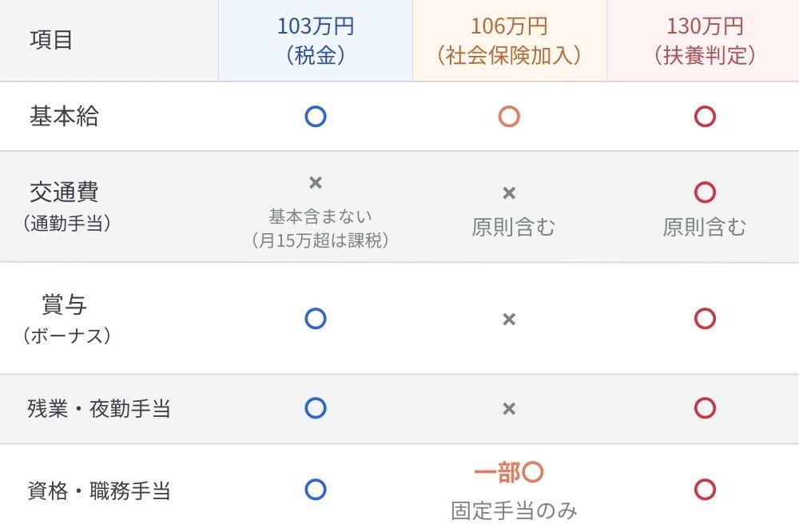Image resolution: width=799 pixels, height=532 pixels.
Task: Click the gray × in the 賞与 row
Action: pos(509,320)
